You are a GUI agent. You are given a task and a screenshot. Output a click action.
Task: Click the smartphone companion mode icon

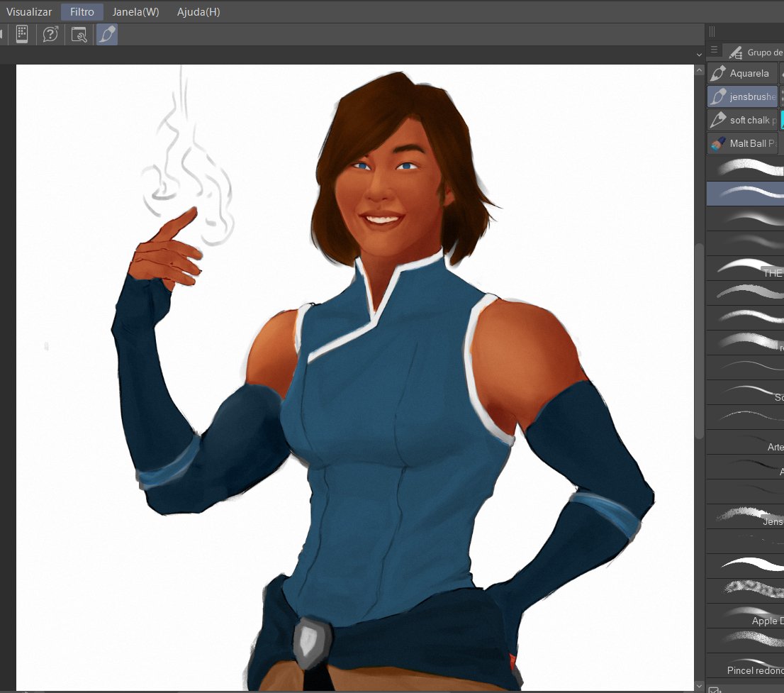point(21,35)
